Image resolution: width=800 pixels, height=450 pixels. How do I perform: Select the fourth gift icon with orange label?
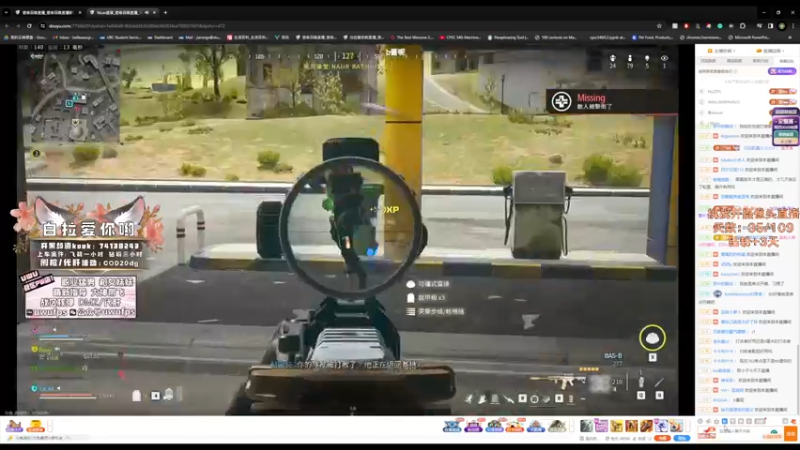pyautogui.click(x=515, y=426)
